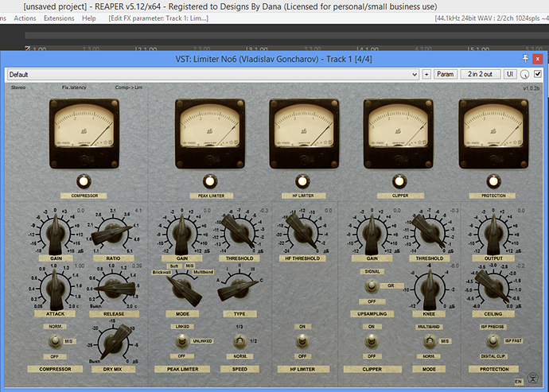The height and width of the screenshot is (392, 549).
Task: Open the 2 in 2 out routing button
Action: coord(480,74)
